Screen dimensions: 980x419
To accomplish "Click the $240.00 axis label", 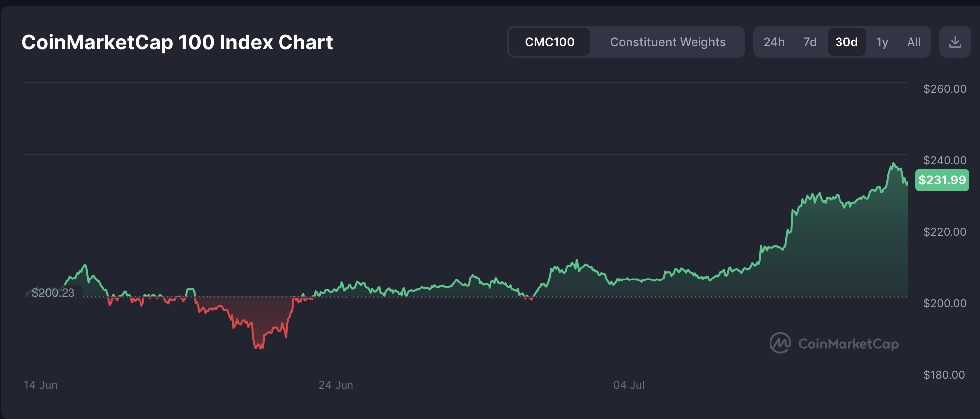I will click(x=945, y=160).
